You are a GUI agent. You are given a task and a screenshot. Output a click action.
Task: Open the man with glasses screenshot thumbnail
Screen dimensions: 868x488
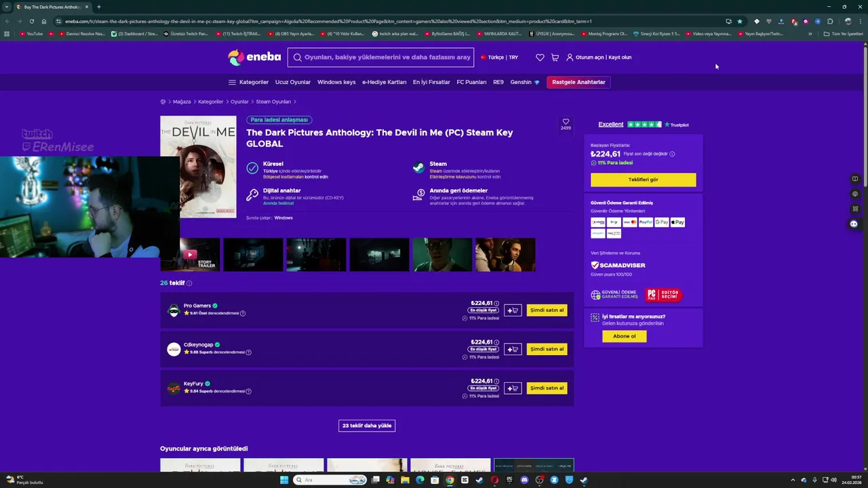[442, 255]
